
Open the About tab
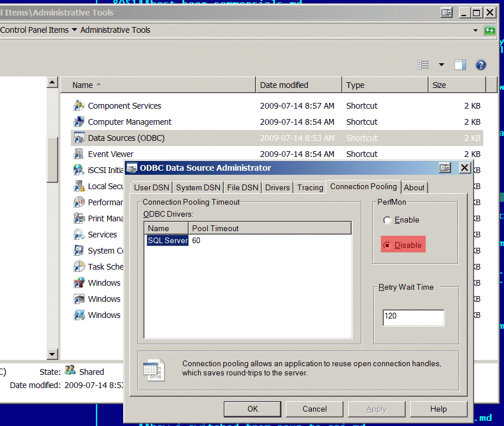point(414,187)
